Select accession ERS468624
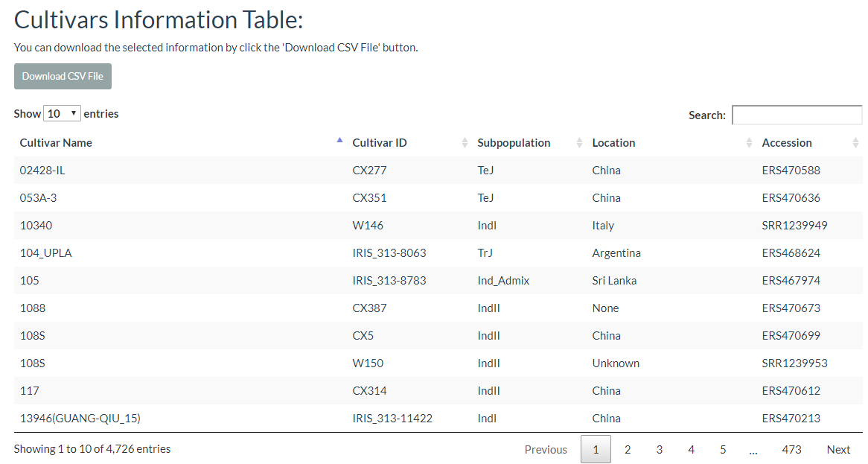The width and height of the screenshot is (868, 464). [791, 253]
